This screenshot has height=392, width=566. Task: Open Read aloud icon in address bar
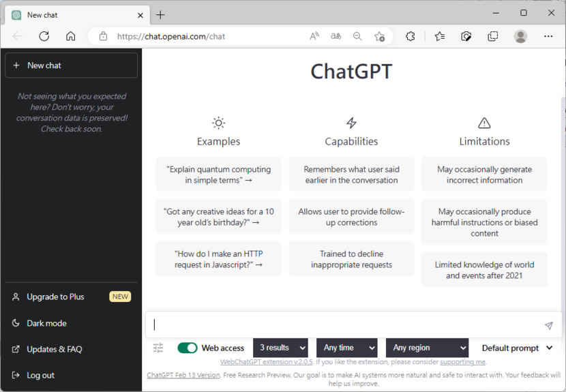coord(314,36)
